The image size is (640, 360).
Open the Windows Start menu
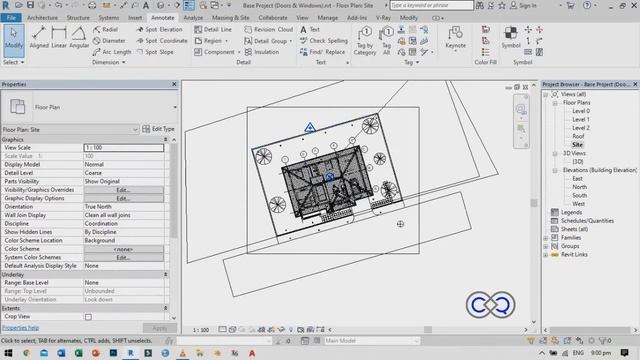pyautogui.click(x=8, y=353)
